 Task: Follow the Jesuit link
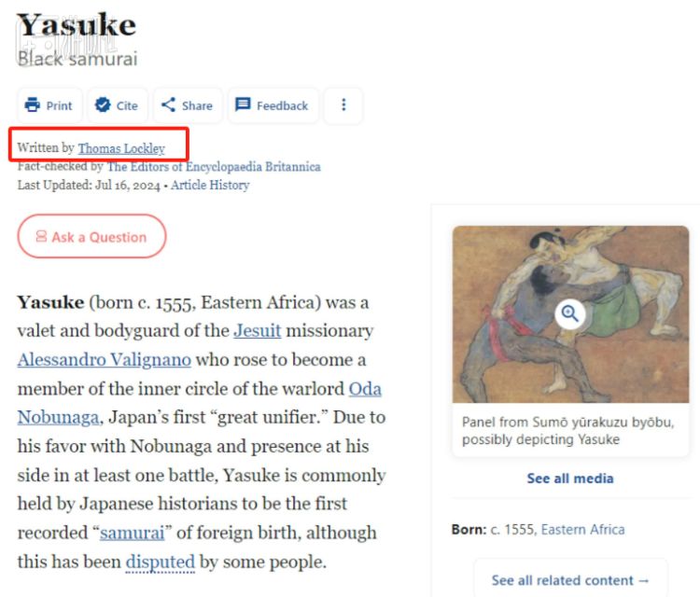click(257, 331)
